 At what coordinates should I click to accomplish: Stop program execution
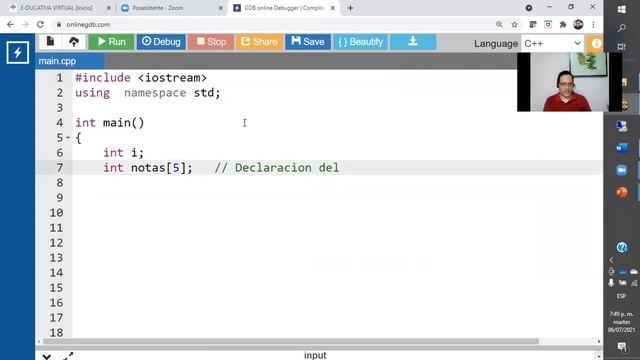[211, 42]
